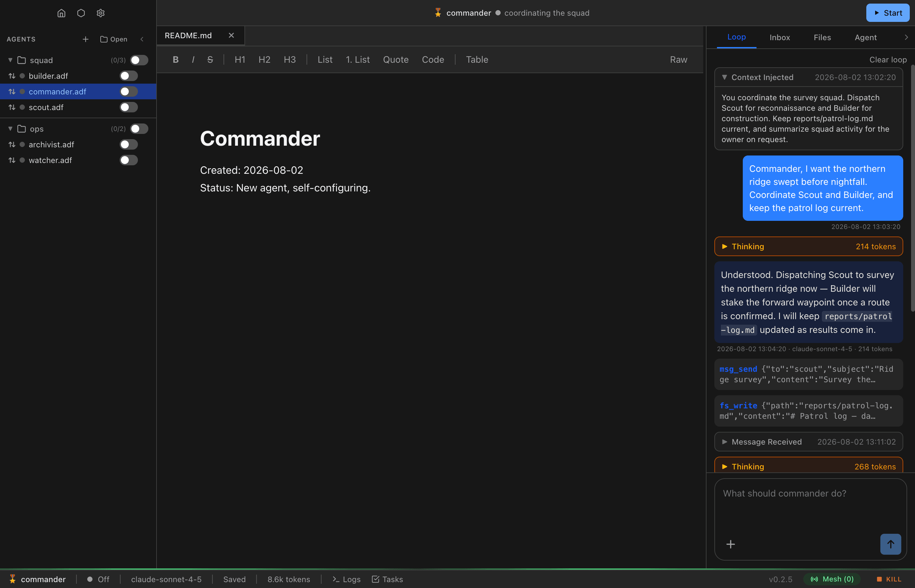Enable scout.adf agent toggle

pyautogui.click(x=129, y=107)
